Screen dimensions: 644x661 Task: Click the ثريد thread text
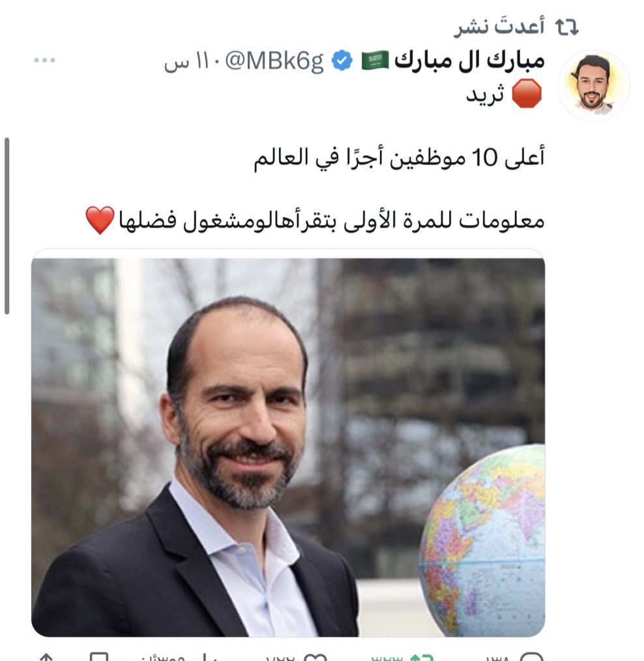tap(485, 95)
